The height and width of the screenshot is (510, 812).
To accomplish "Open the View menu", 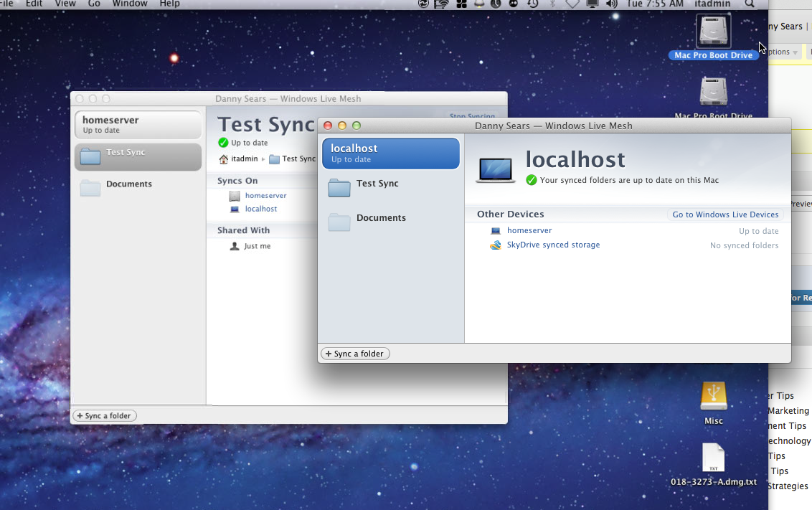I will click(65, 4).
